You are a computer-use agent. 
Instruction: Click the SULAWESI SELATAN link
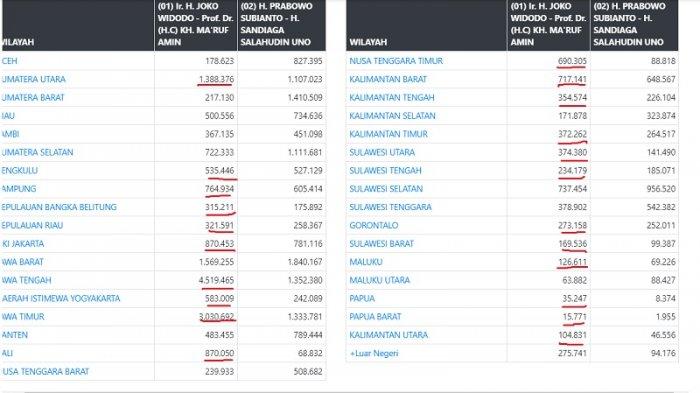386,188
